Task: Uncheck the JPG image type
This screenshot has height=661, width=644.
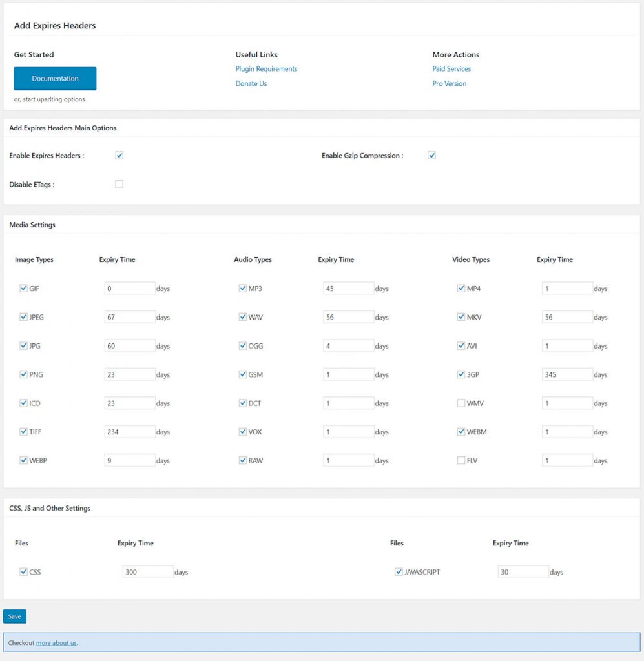Action: coord(24,346)
